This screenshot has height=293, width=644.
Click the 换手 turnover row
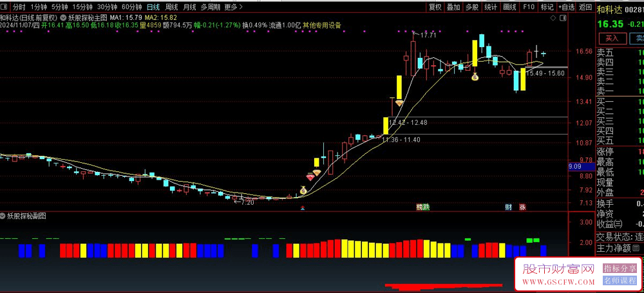[x=620, y=204]
